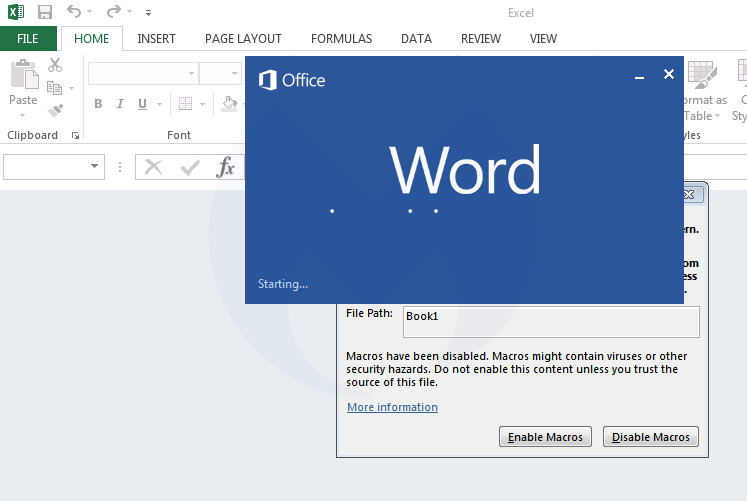Switch to the REVIEW ribbon tab

[x=481, y=39]
